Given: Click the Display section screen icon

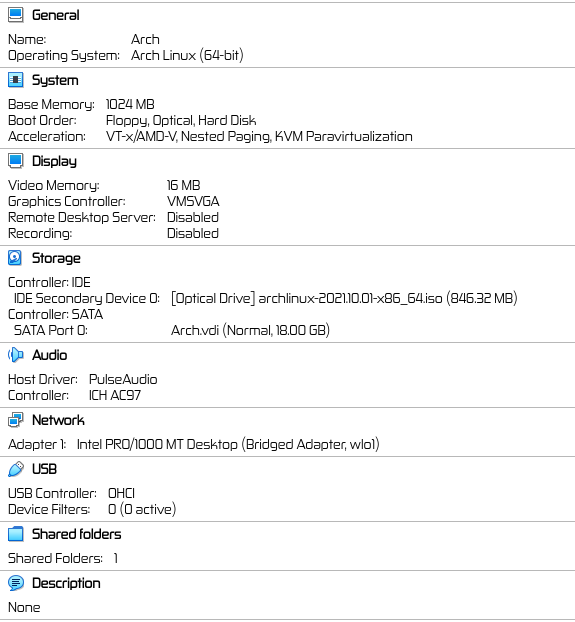Looking at the screenshot, I should [x=16, y=161].
